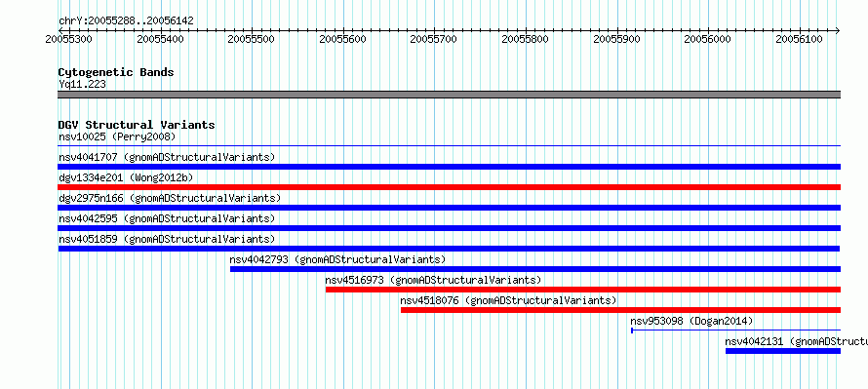The height and width of the screenshot is (389, 868).
Task: Click ruler position 20055300
Action: pyautogui.click(x=69, y=39)
